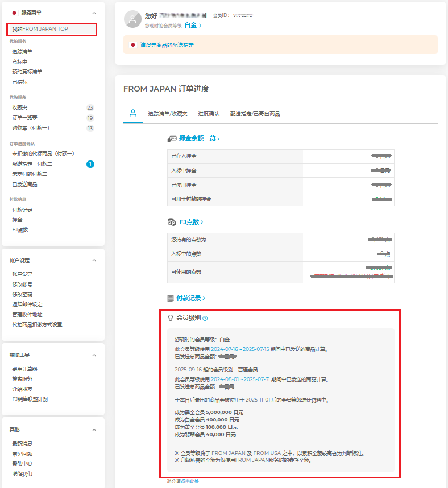Image resolution: width=448 pixels, height=488 pixels.
Task: Click the blue 1 notification badge
Action: click(x=90, y=164)
